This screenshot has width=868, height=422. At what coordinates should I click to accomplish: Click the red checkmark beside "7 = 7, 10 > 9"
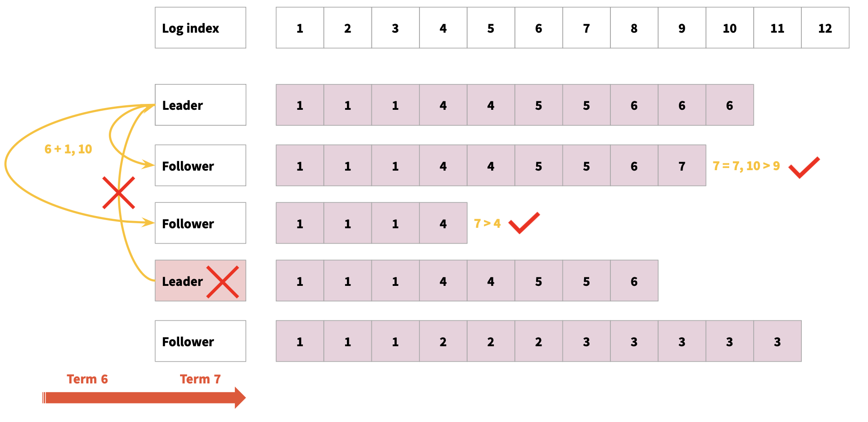804,167
